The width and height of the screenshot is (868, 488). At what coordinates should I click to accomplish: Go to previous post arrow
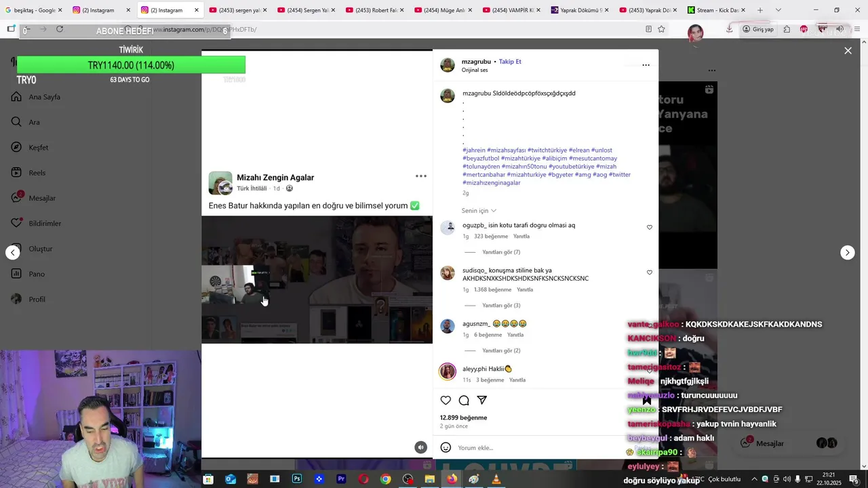point(13,253)
